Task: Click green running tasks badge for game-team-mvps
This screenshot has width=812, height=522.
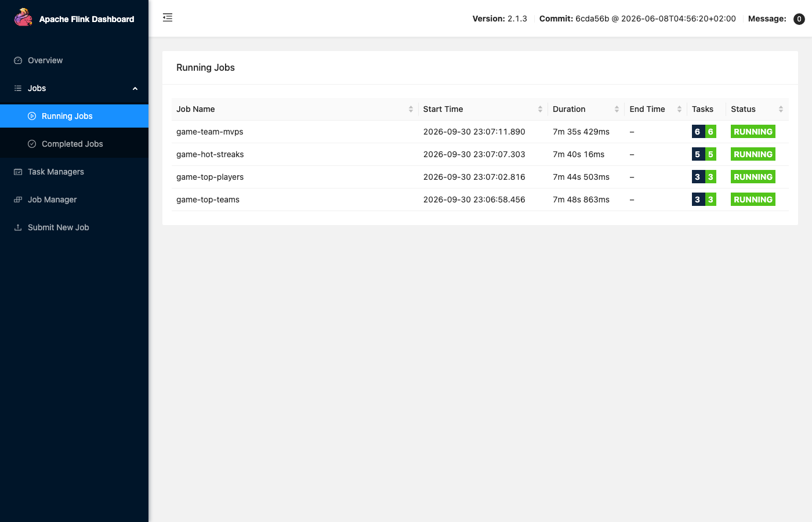Action: tap(710, 132)
